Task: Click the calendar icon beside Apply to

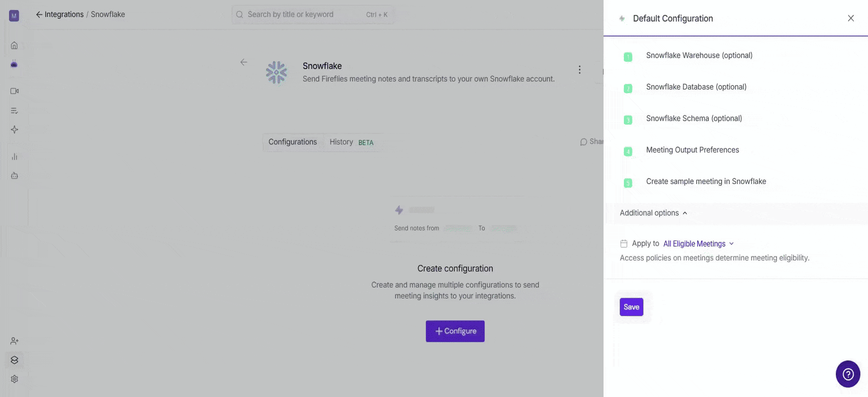Action: tap(624, 244)
